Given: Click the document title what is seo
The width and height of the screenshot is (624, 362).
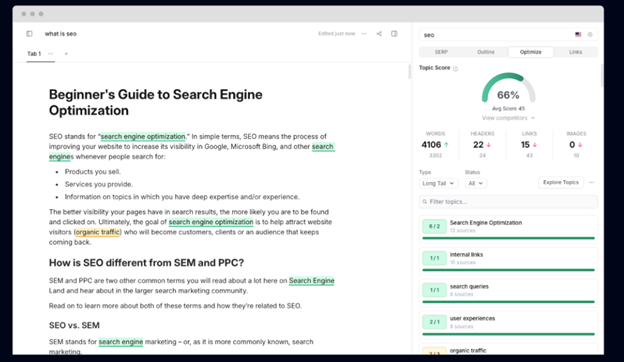Looking at the screenshot, I should tap(60, 34).
